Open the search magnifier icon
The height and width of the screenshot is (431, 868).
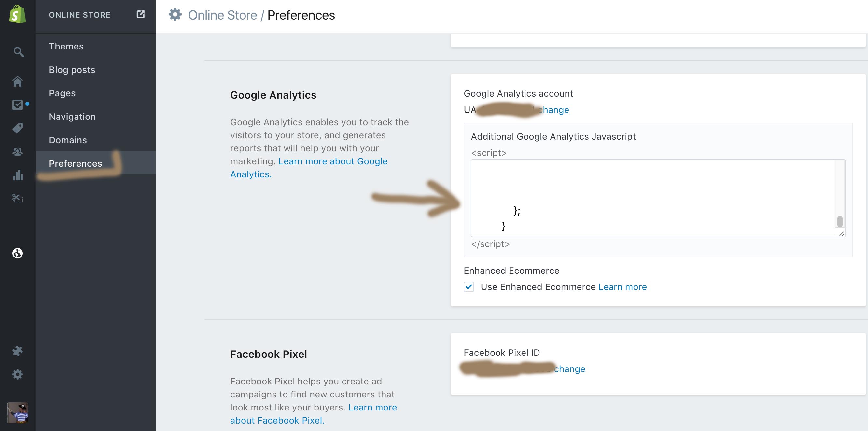[x=18, y=52]
